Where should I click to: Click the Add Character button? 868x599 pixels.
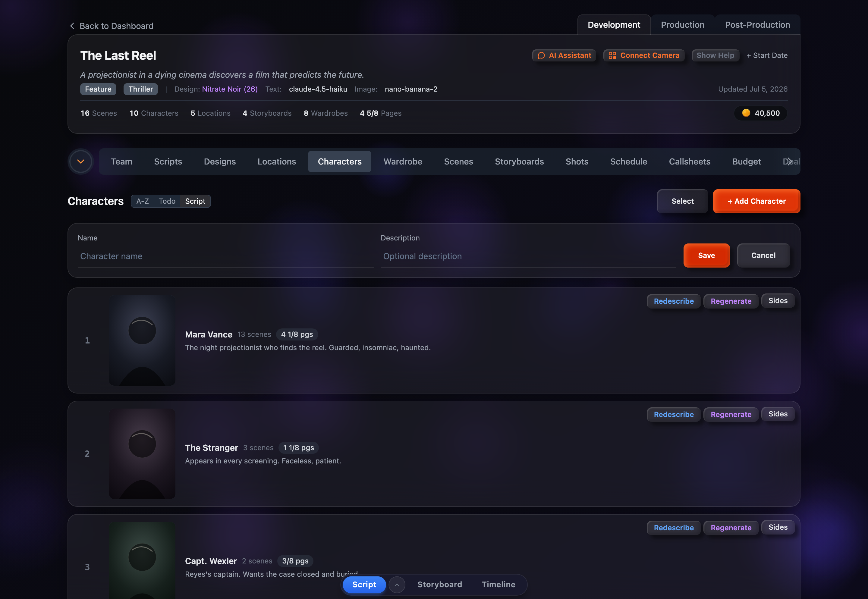pyautogui.click(x=756, y=201)
